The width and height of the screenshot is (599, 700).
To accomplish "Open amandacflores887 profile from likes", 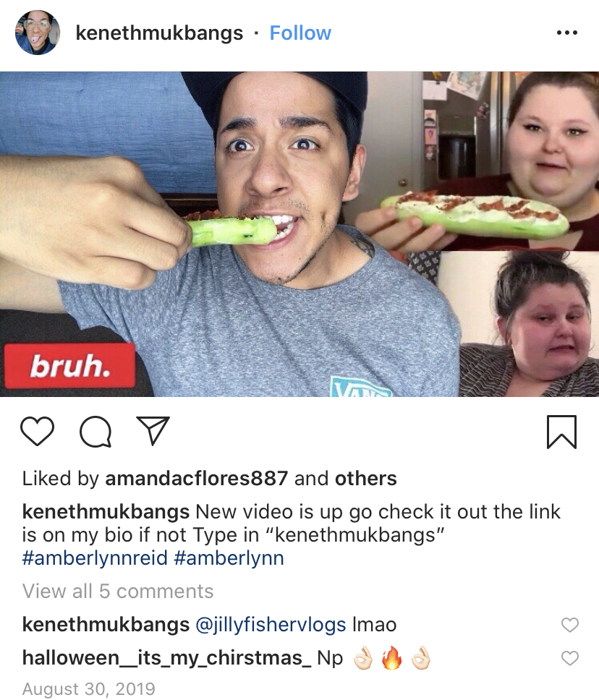I will click(197, 479).
